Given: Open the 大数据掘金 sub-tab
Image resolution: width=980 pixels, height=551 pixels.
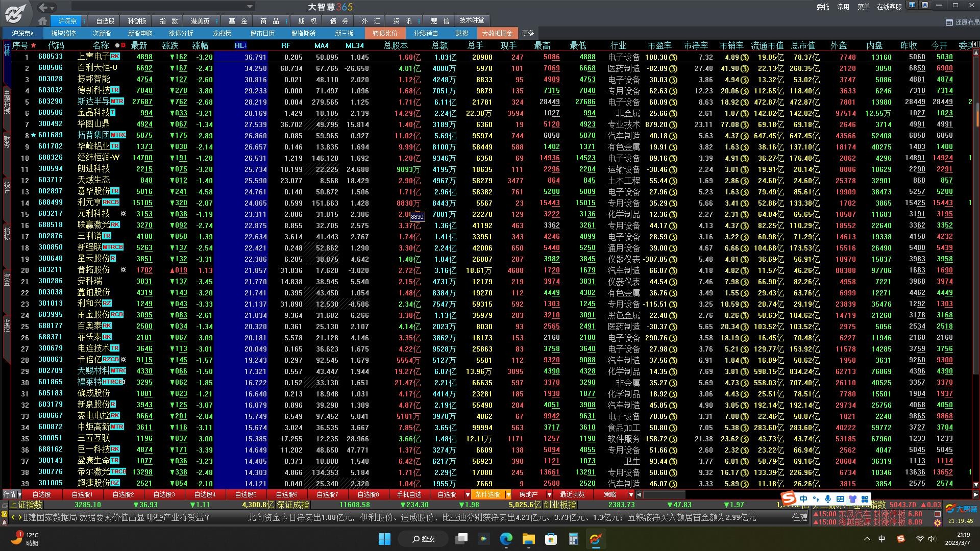Looking at the screenshot, I should [x=497, y=33].
